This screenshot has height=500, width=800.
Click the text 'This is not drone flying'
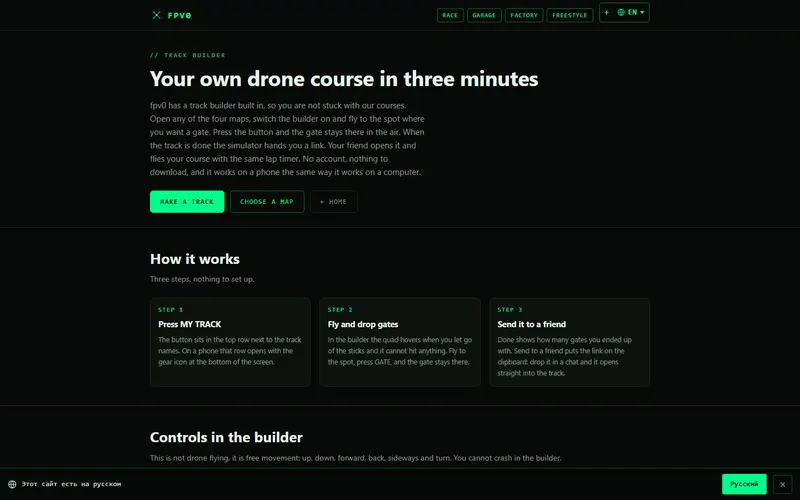pos(356,458)
